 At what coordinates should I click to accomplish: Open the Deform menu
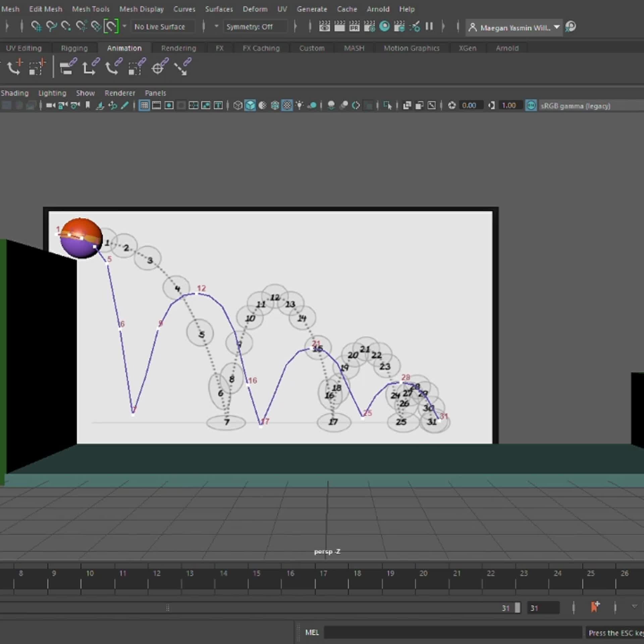(x=255, y=9)
